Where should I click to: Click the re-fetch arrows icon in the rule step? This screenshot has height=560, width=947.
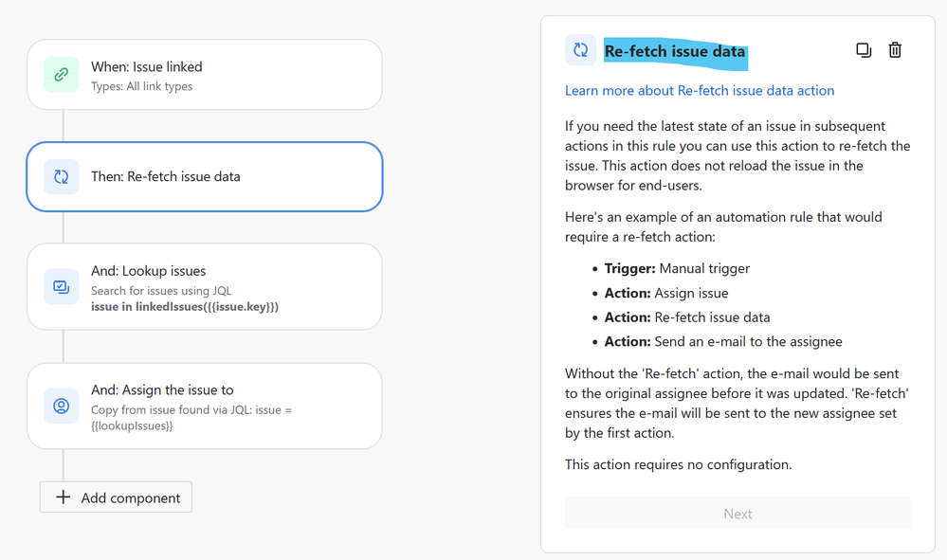pos(61,177)
